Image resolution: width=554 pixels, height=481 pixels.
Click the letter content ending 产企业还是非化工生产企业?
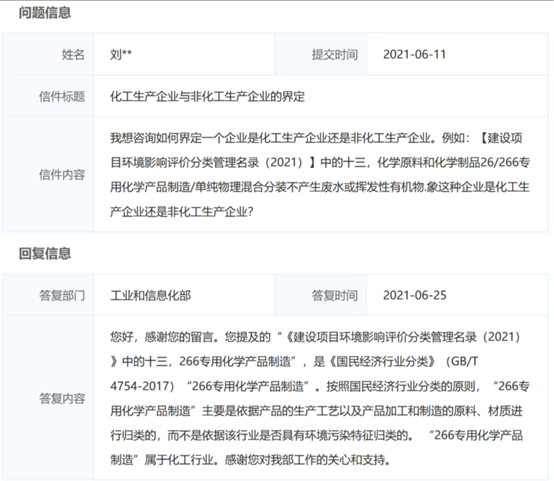point(182,212)
